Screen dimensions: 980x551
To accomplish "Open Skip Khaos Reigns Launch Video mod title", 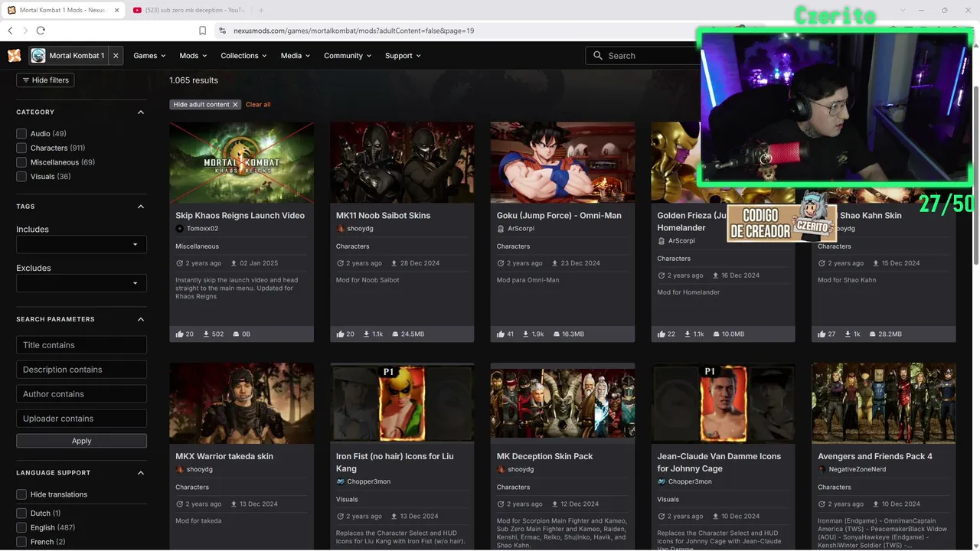I will [x=240, y=216].
